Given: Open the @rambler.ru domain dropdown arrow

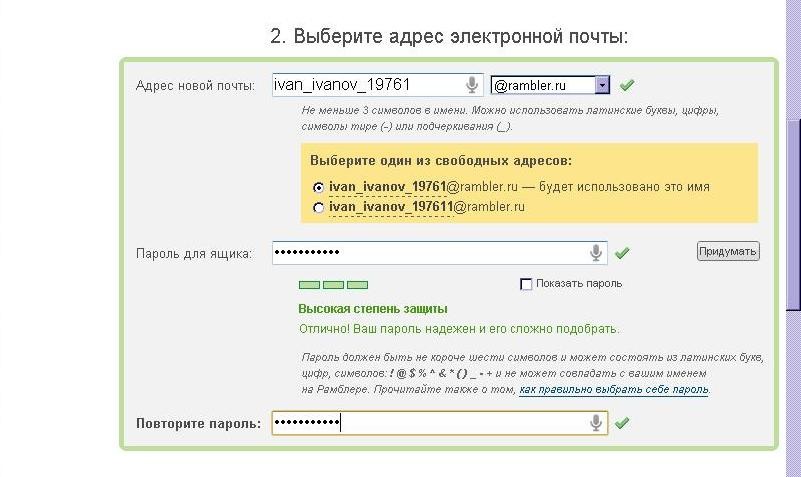Looking at the screenshot, I should click(602, 85).
